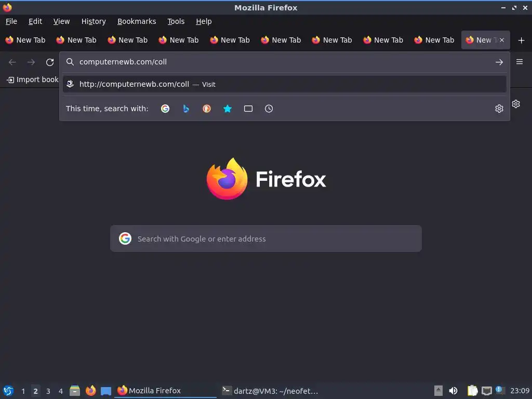Switch to the first New Tab tab

[x=25, y=40]
